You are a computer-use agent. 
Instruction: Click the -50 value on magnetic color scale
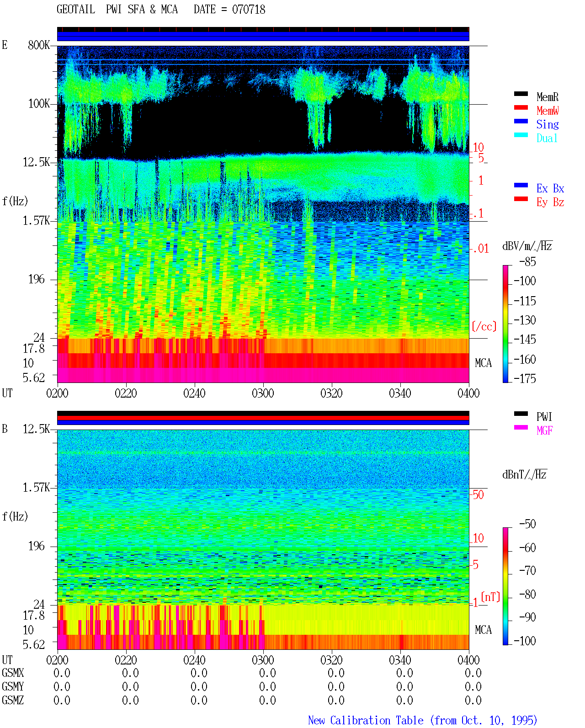[x=527, y=524]
